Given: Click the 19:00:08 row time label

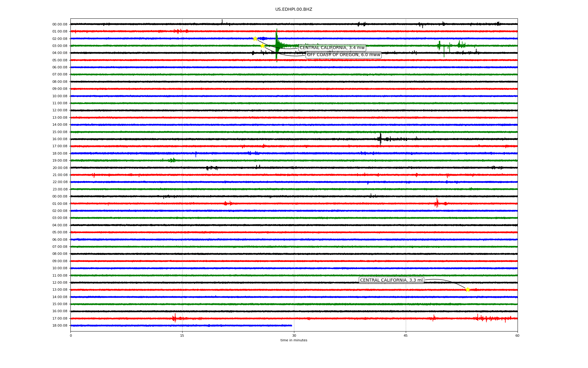Looking at the screenshot, I should 60,161.
